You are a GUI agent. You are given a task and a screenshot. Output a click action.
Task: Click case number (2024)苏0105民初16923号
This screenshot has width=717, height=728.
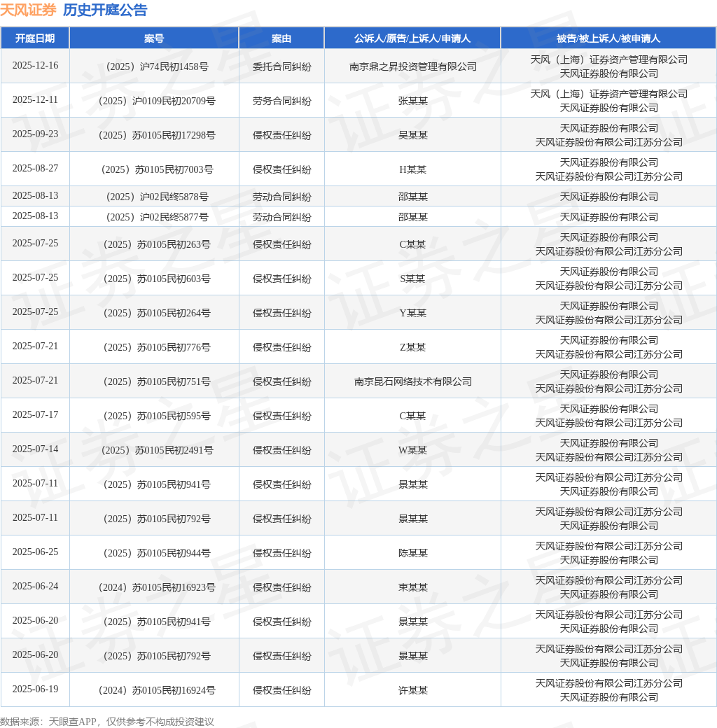[157, 587]
